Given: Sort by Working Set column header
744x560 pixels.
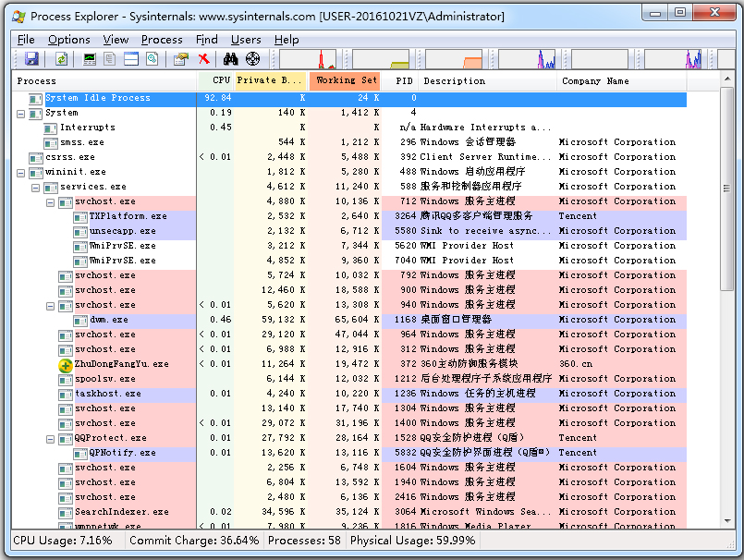Looking at the screenshot, I should [x=345, y=80].
